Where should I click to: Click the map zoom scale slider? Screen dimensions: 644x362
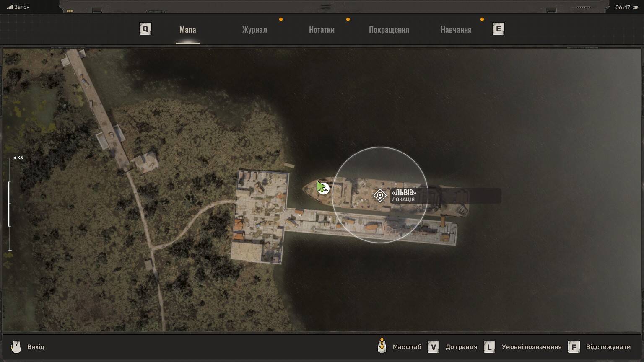tap(9, 204)
